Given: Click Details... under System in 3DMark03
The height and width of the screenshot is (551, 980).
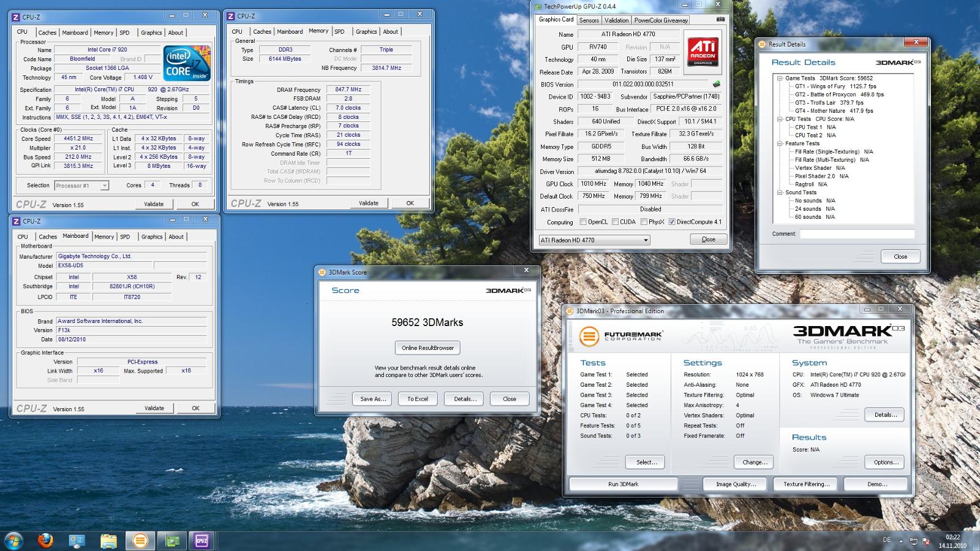Looking at the screenshot, I should (886, 415).
